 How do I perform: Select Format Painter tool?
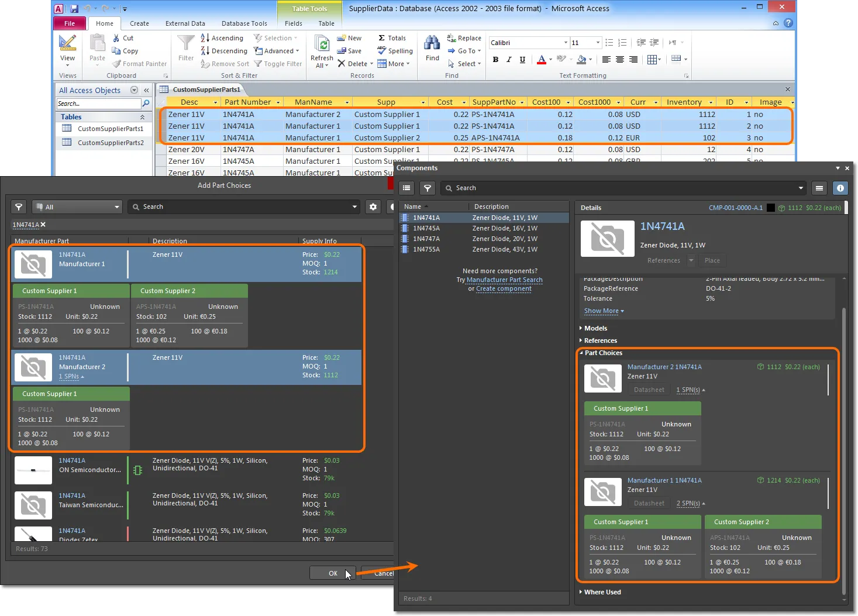pos(139,64)
